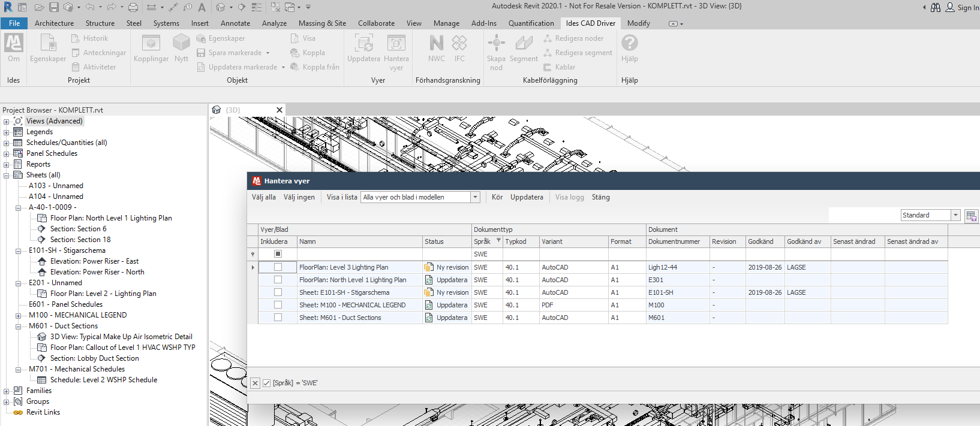Save the project with the floppy disk icon

coord(54,7)
